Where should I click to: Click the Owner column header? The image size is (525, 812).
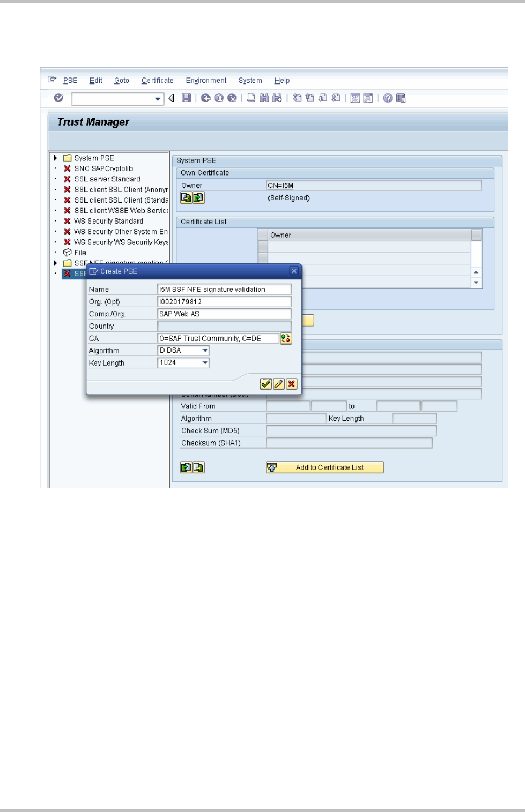pos(370,235)
